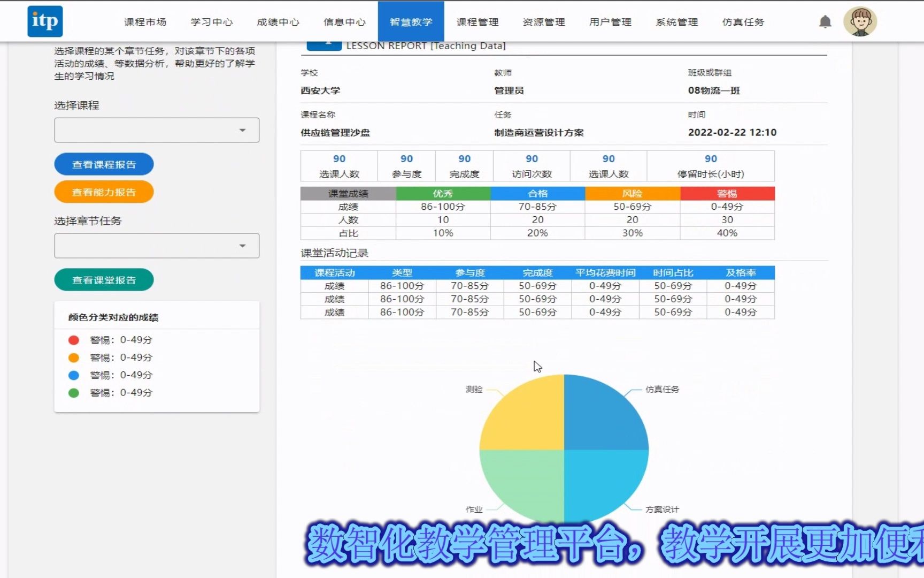Click the 40% cell in 占比 row
Image resolution: width=924 pixels, height=578 pixels.
click(727, 233)
